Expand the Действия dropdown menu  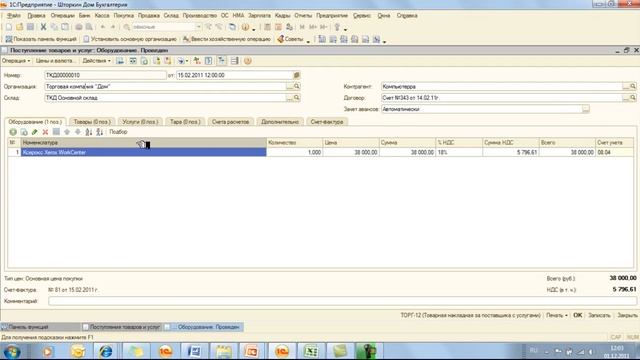coord(96,61)
